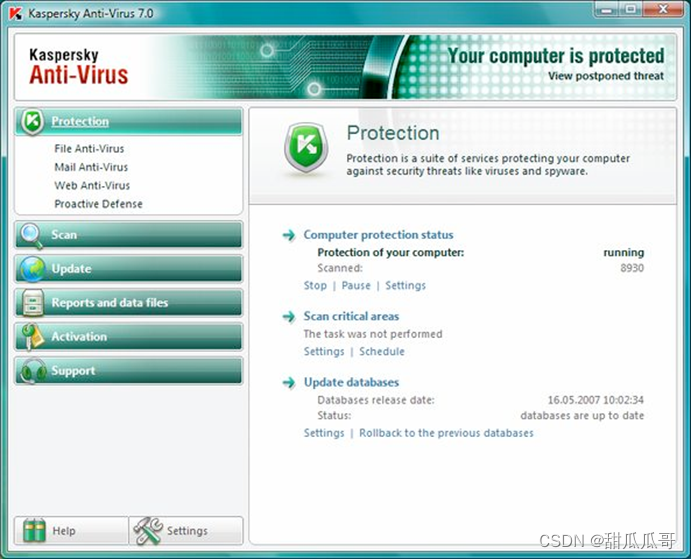Click the Schedule link
This screenshot has height=559, width=691.
tap(382, 352)
